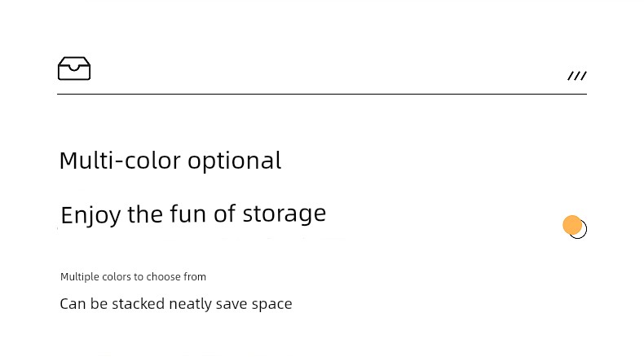This screenshot has height=357, width=644.
Task: Click the word "storage" in second heading
Action: point(285,214)
